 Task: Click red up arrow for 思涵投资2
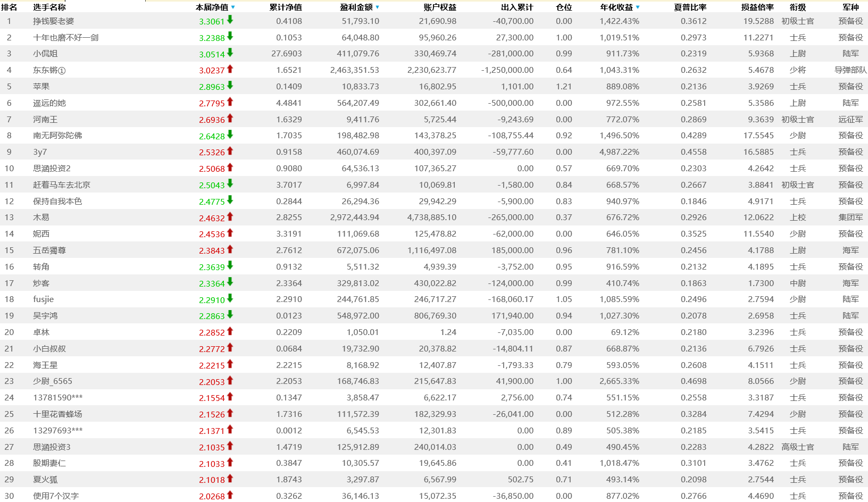pyautogui.click(x=230, y=168)
